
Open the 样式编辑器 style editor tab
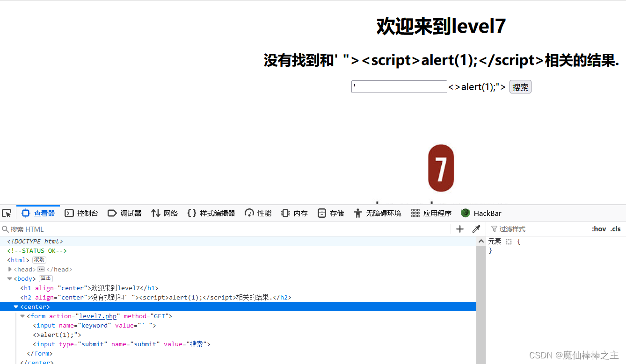211,213
